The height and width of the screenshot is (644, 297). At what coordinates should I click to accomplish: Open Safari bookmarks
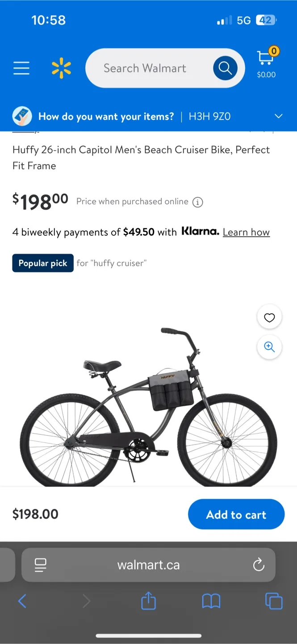point(211,601)
